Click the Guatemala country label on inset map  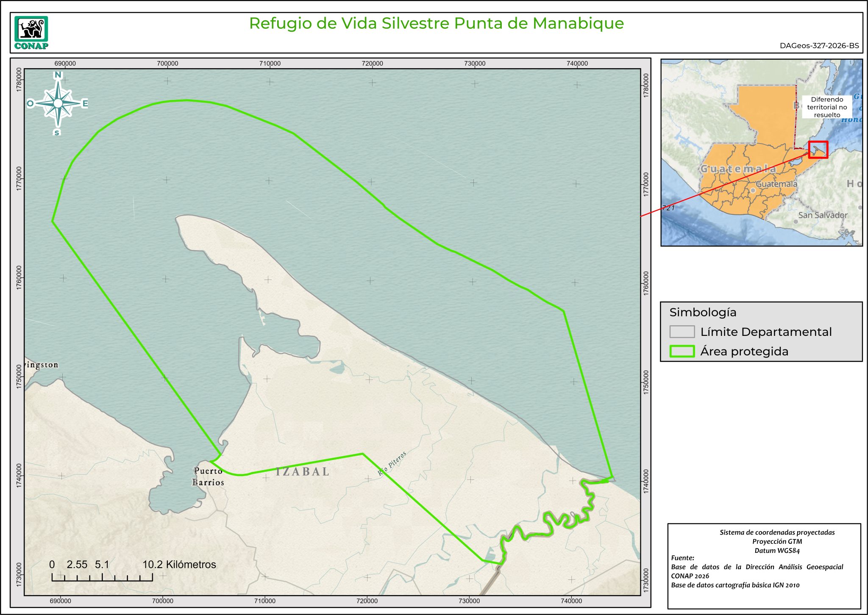click(x=738, y=169)
